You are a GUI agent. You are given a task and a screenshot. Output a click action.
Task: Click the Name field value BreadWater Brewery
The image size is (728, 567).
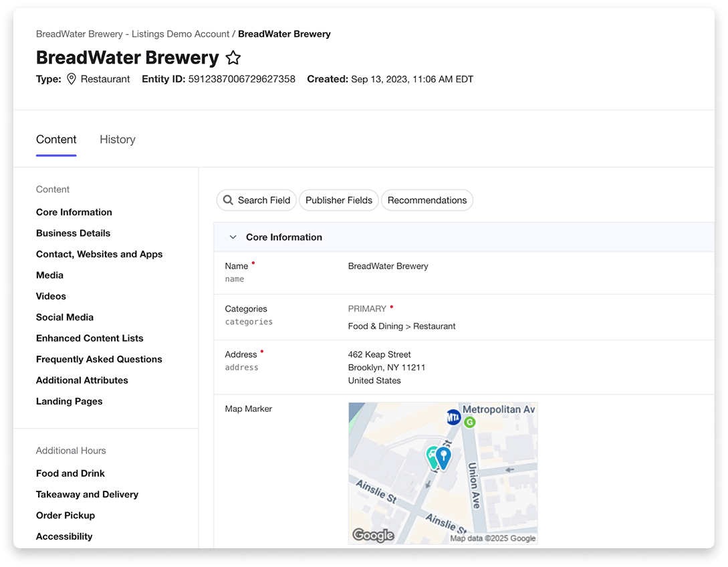coord(388,266)
